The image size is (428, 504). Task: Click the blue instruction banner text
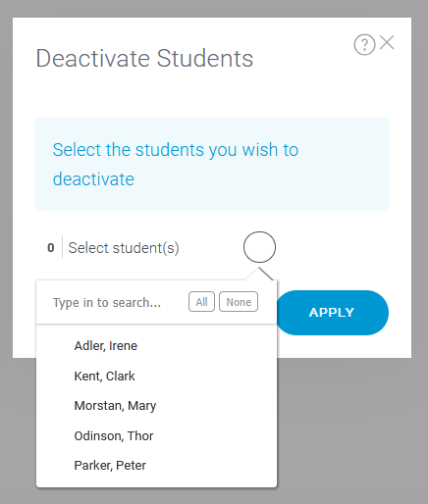click(x=176, y=165)
